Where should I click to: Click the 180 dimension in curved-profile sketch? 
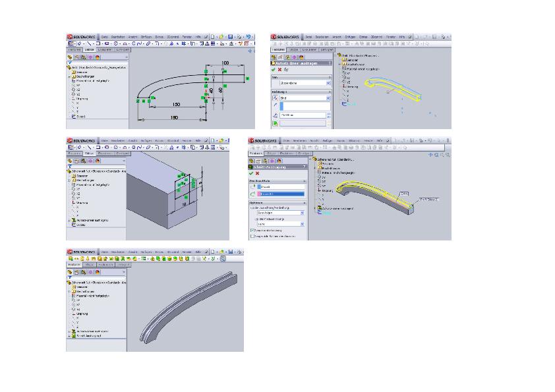tap(174, 118)
